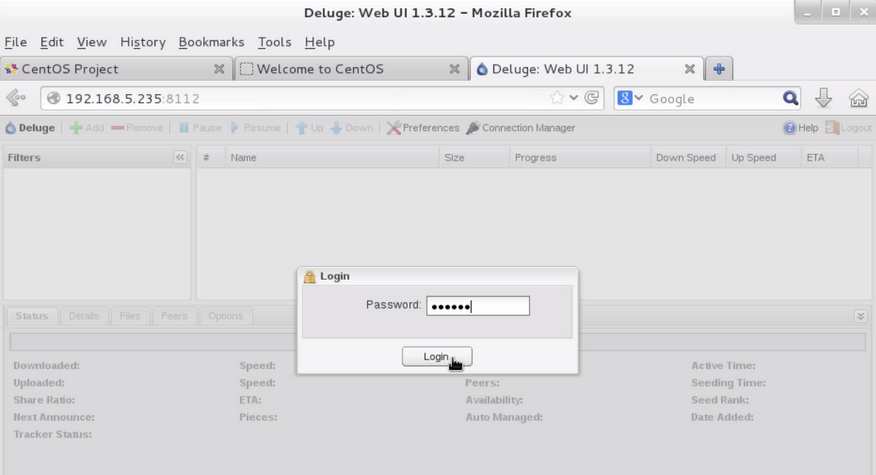The width and height of the screenshot is (876, 475).
Task: Open the Connection Manager
Action: tap(521, 128)
